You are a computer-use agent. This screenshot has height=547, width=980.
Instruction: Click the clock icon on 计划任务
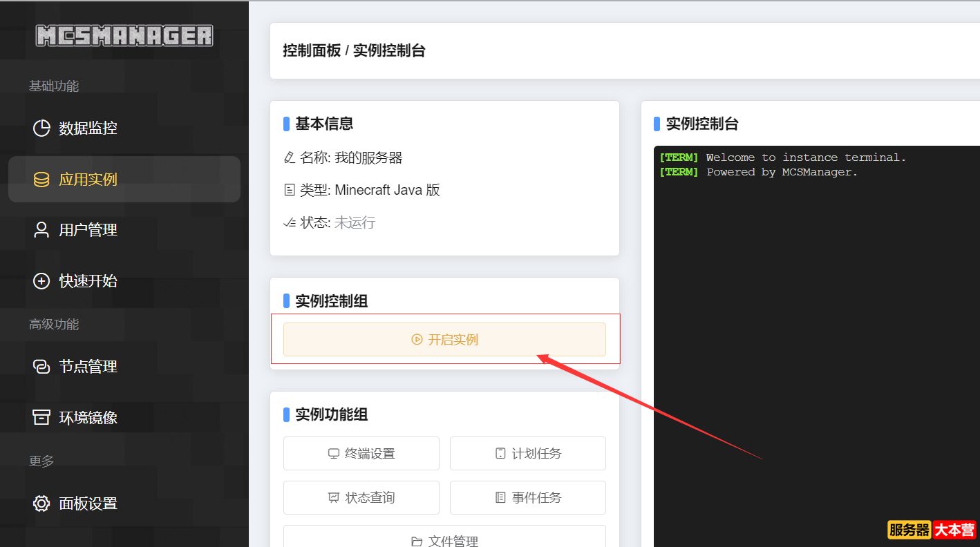[x=500, y=453]
